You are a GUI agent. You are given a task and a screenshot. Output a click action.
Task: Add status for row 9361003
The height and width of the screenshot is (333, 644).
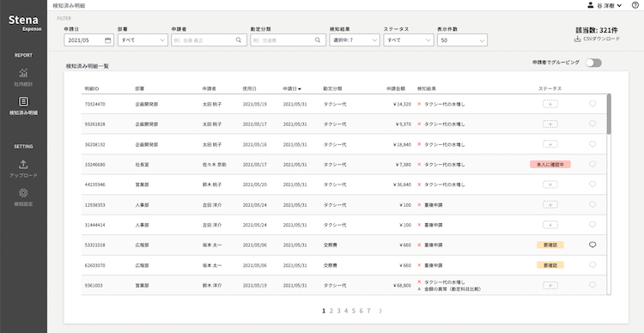[x=550, y=286]
